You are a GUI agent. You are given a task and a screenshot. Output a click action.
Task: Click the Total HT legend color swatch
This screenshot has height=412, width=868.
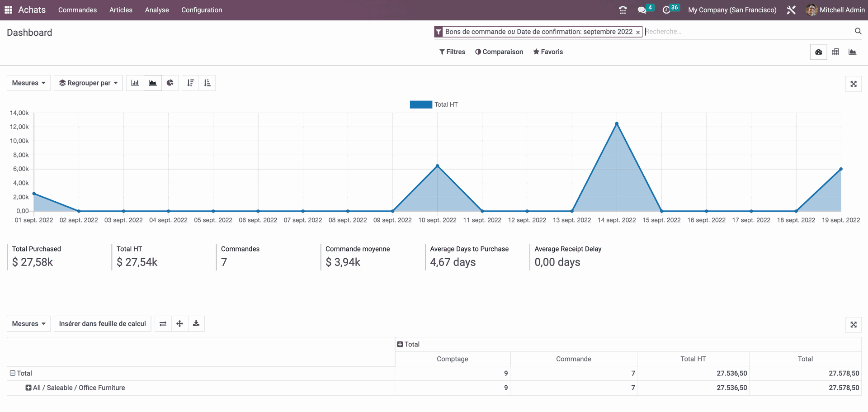coord(421,104)
